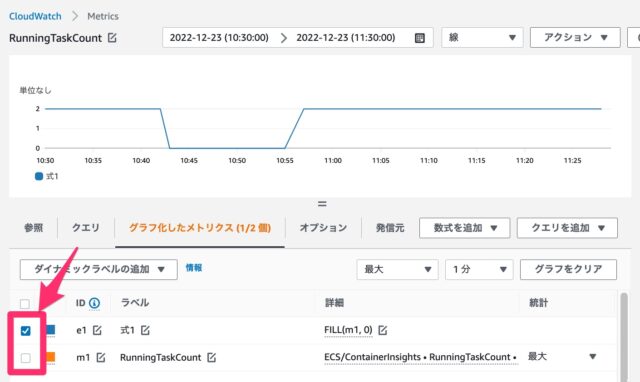Screen dimensions: 640x382
Task: Open the 最大 statistic dropdown above table
Action: coord(398,269)
